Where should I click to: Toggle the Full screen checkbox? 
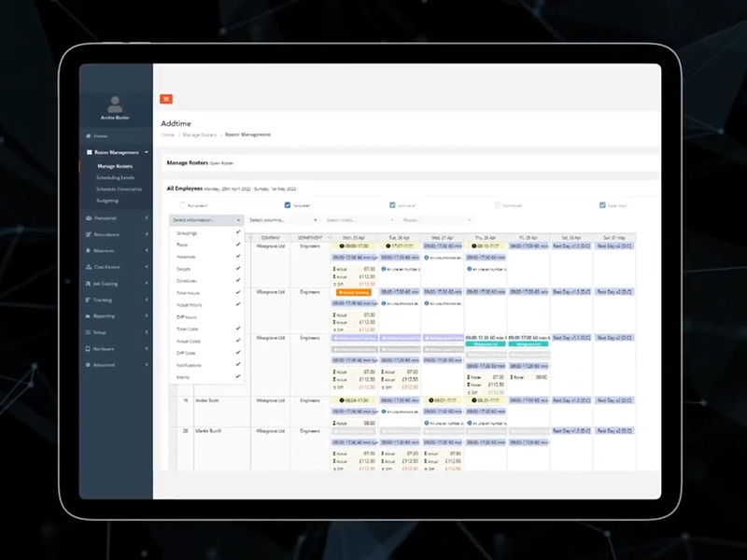tap(182, 205)
